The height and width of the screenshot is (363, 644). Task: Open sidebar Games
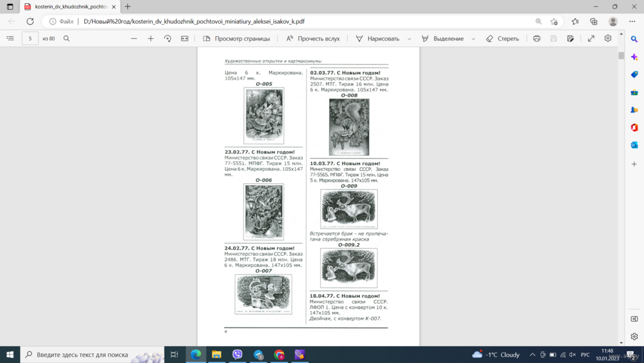pyautogui.click(x=634, y=110)
